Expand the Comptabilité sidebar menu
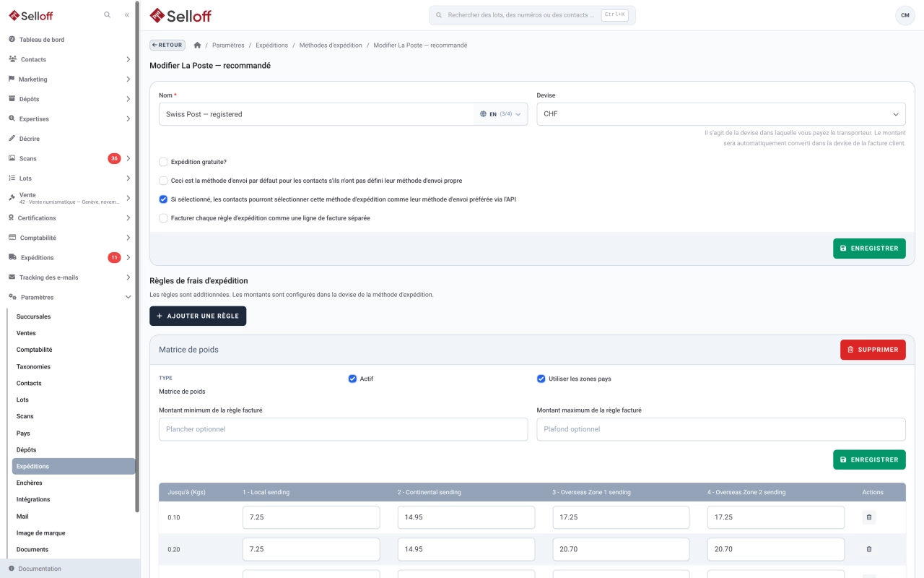924x578 pixels. click(x=70, y=238)
